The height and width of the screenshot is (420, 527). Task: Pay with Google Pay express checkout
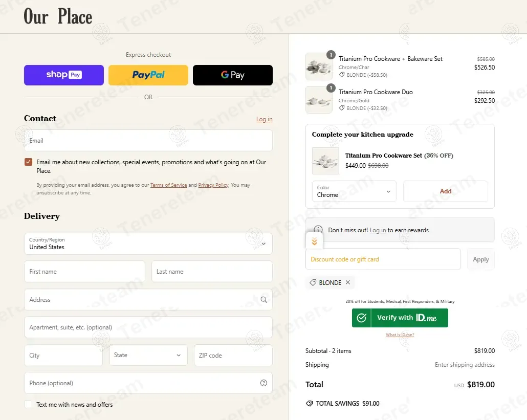click(233, 75)
